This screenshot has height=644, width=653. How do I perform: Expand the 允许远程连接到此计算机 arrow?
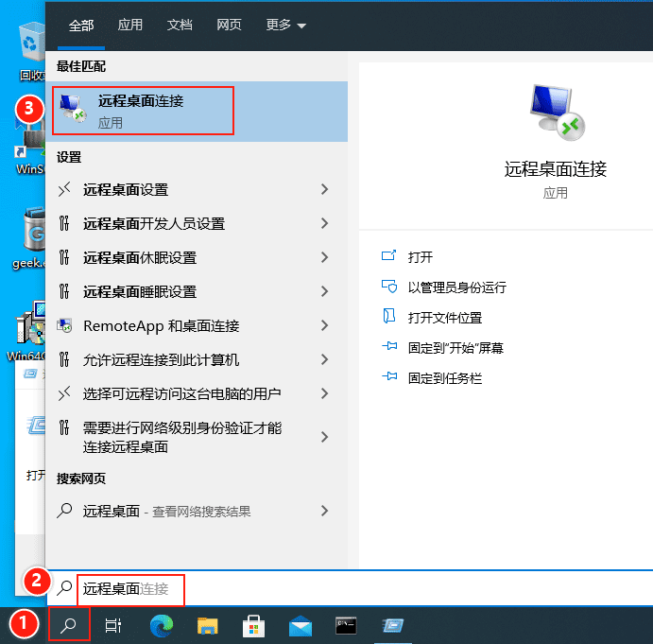point(325,359)
